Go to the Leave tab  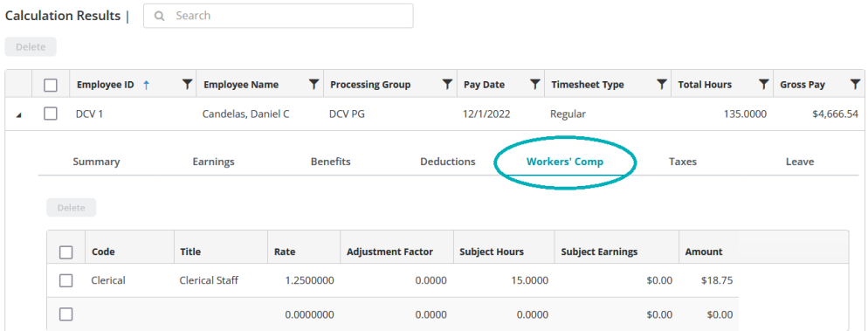[800, 162]
